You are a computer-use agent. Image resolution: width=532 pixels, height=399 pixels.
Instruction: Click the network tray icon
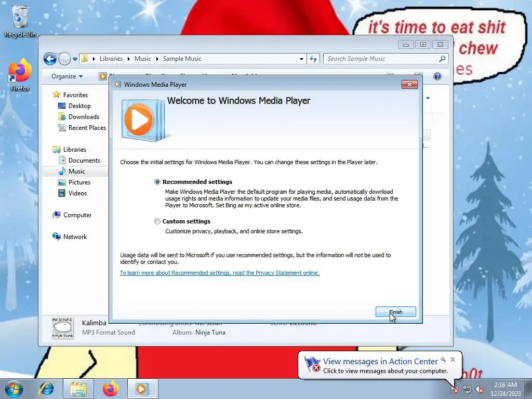click(467, 390)
